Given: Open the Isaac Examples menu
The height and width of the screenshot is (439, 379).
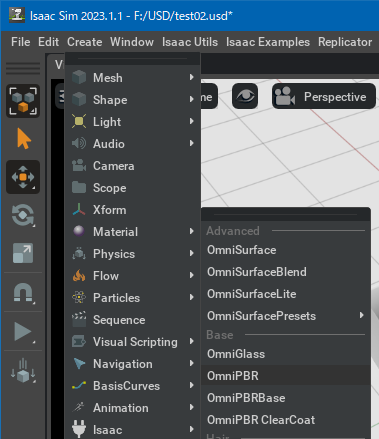Looking at the screenshot, I should [x=268, y=42].
